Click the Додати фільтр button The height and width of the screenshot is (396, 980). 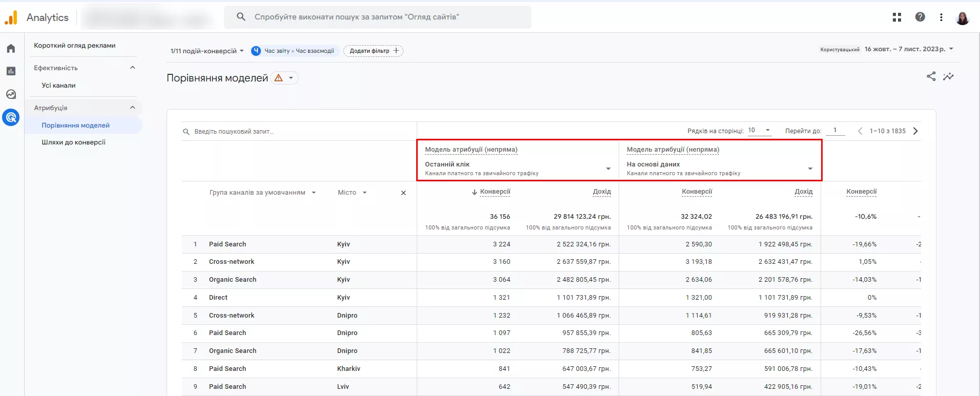pyautogui.click(x=373, y=51)
